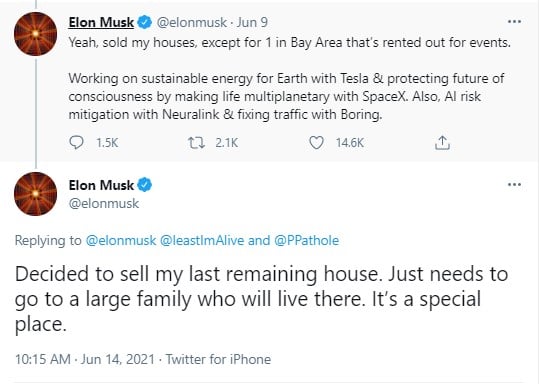Open the underlined Elon Musk name link

click(x=101, y=22)
